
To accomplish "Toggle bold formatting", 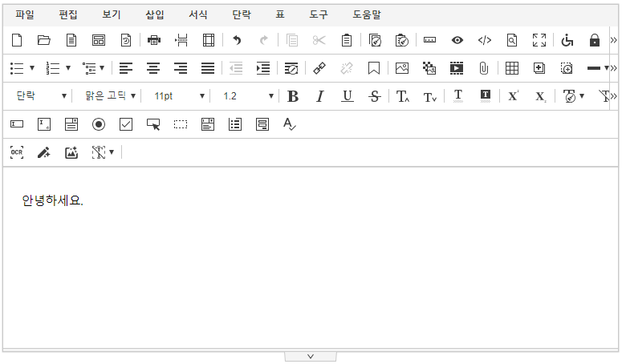I will coord(293,96).
